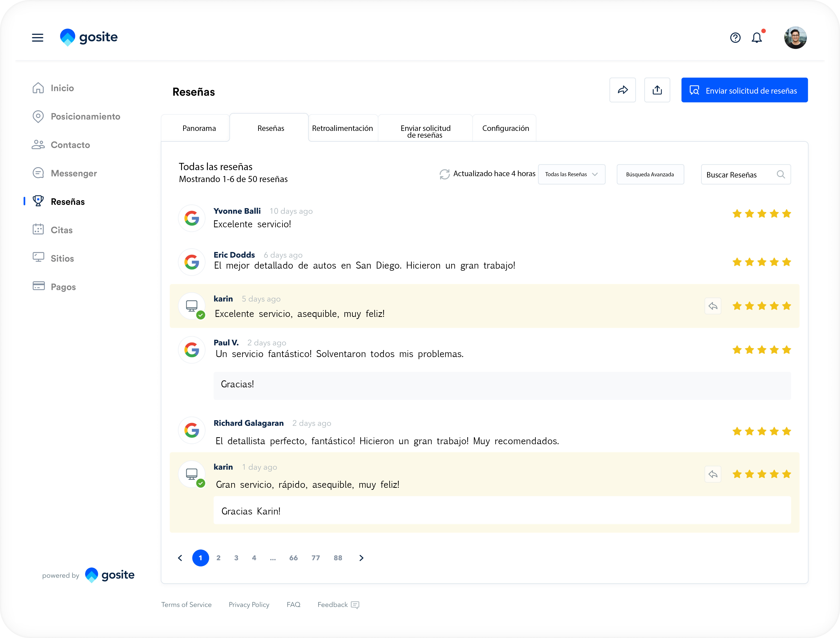Viewport: 840px width, 638px height.
Task: Open notifications bell icon
Action: (756, 38)
